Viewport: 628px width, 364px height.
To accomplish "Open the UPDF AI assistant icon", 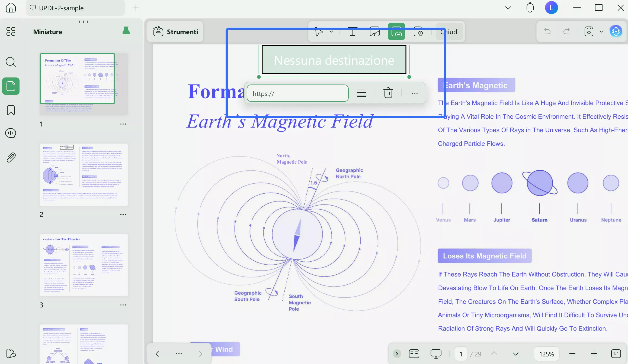I will [x=616, y=32].
